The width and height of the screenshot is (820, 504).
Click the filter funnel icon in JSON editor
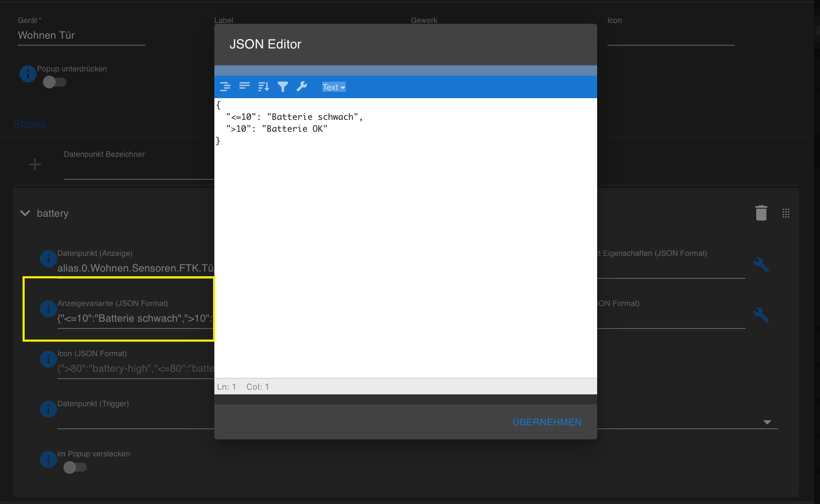[283, 87]
